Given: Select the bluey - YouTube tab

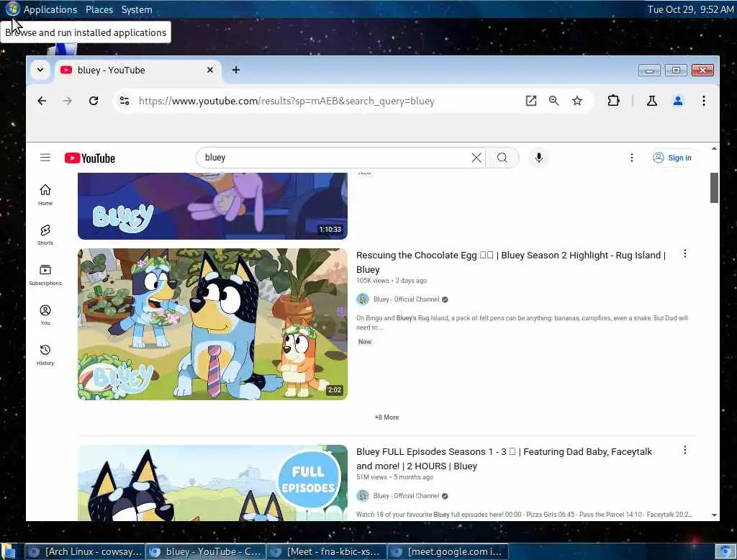Looking at the screenshot, I should (137, 70).
